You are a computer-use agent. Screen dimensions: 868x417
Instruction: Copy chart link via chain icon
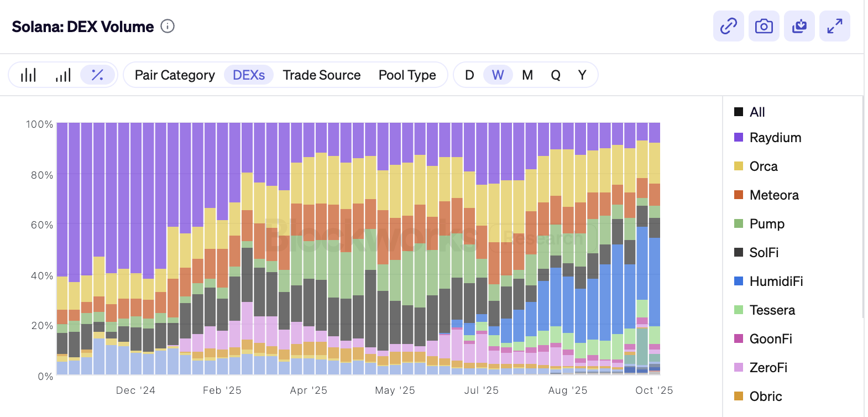pyautogui.click(x=728, y=26)
